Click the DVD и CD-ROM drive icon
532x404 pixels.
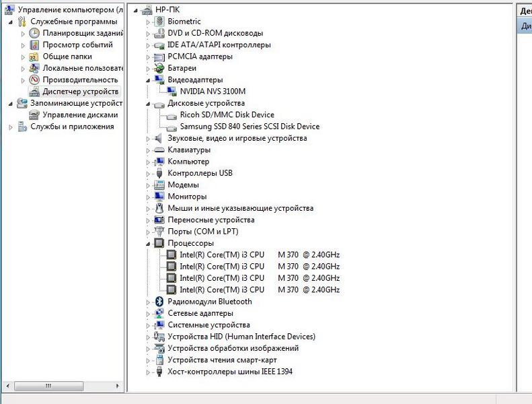(x=159, y=33)
